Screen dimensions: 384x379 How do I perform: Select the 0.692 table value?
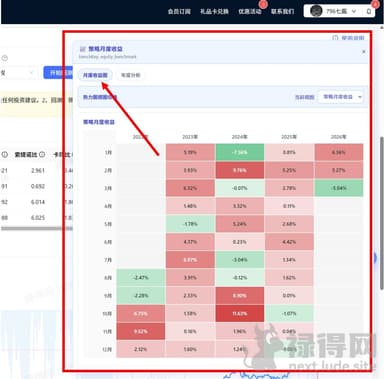point(38,186)
